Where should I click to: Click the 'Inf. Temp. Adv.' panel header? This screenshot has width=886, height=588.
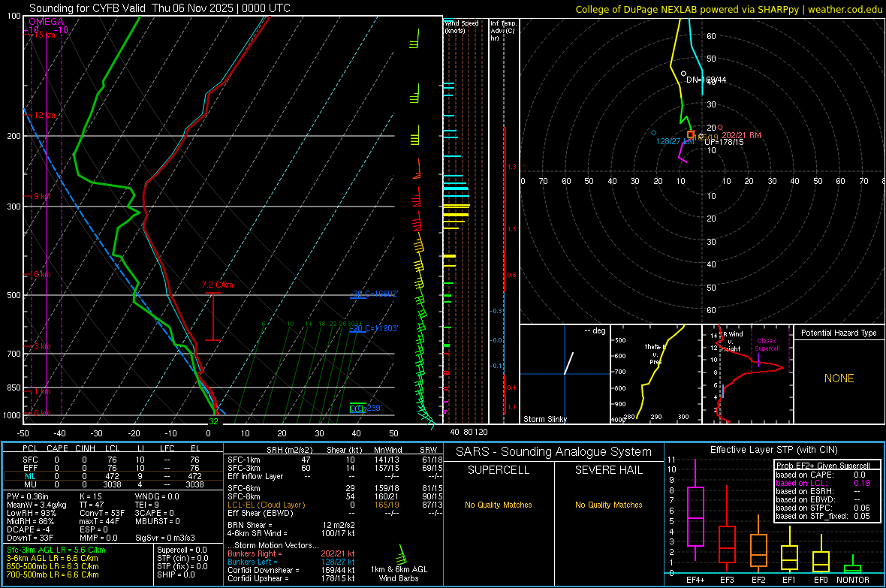pyautogui.click(x=504, y=31)
